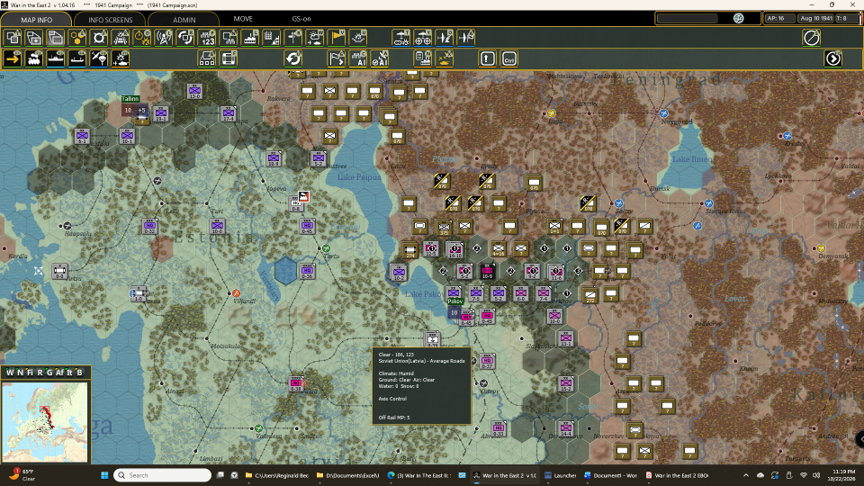Select the MAP INFO tab
This screenshot has height=486, width=864.
click(x=36, y=19)
